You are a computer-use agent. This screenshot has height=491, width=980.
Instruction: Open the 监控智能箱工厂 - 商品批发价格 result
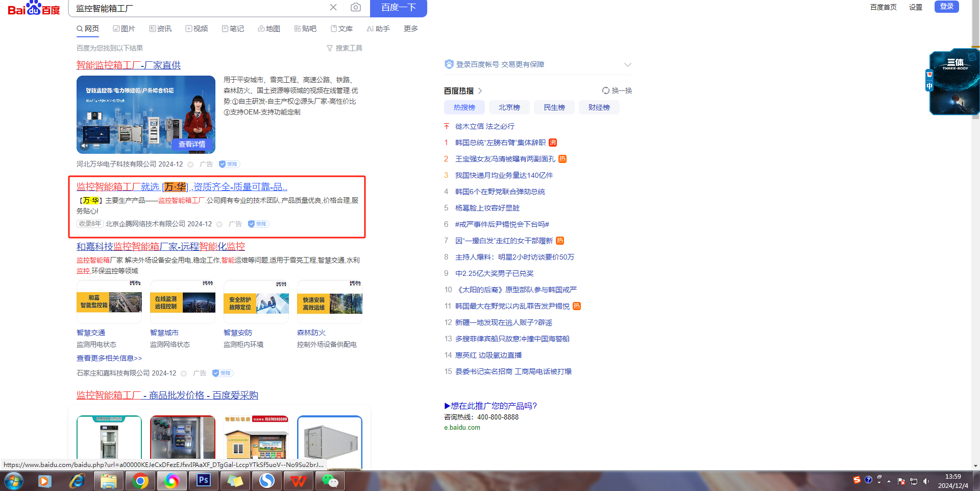click(167, 395)
